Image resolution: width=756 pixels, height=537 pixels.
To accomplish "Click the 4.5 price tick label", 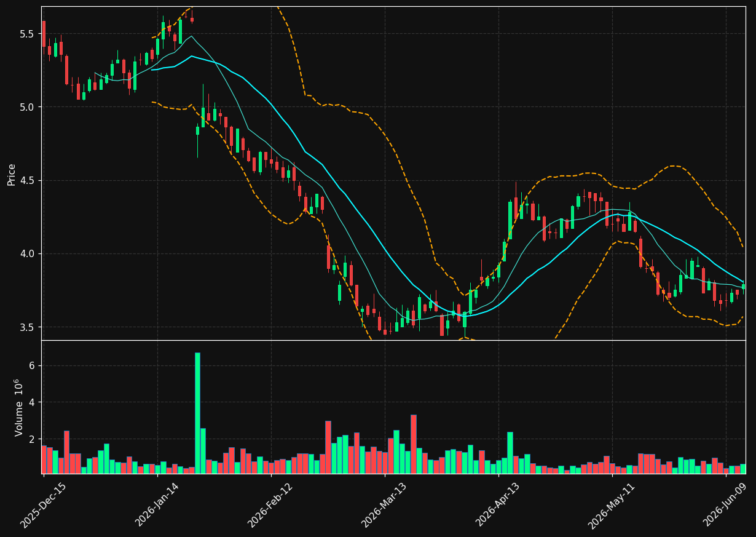I will coord(26,181).
